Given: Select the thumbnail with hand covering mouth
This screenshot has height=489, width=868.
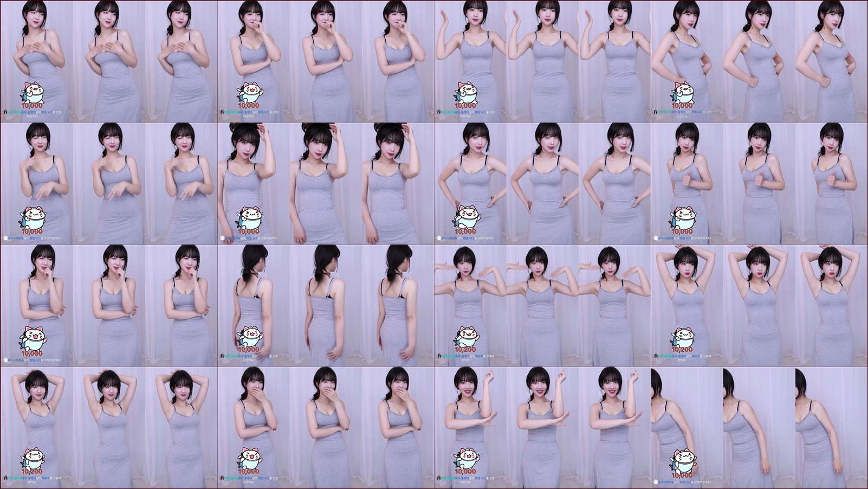Looking at the screenshot, I should [x=326, y=427].
